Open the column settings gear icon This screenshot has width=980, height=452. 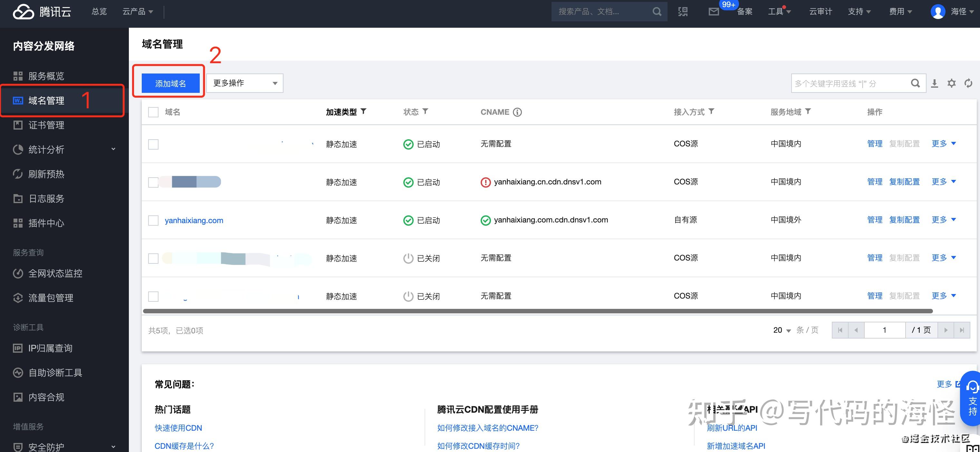tap(952, 83)
